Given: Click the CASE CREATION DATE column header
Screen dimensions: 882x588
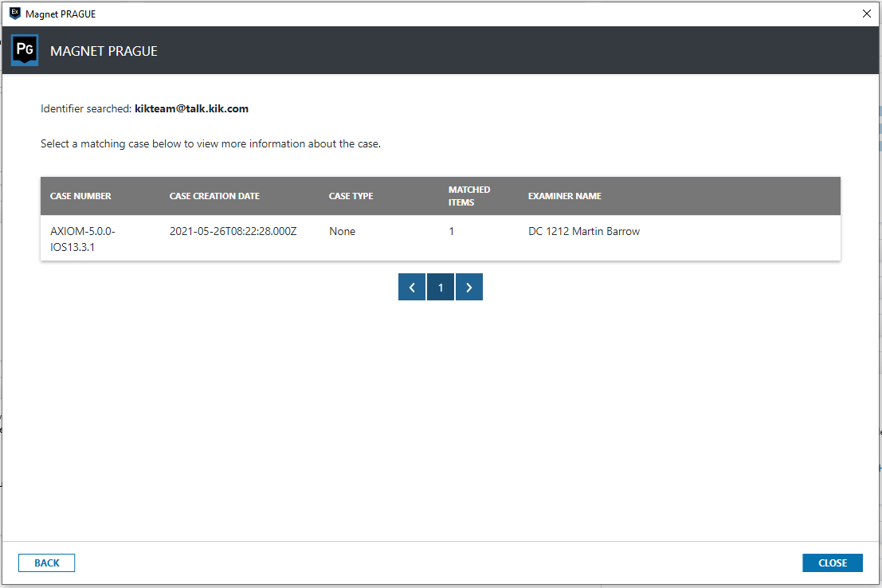Looking at the screenshot, I should [214, 196].
